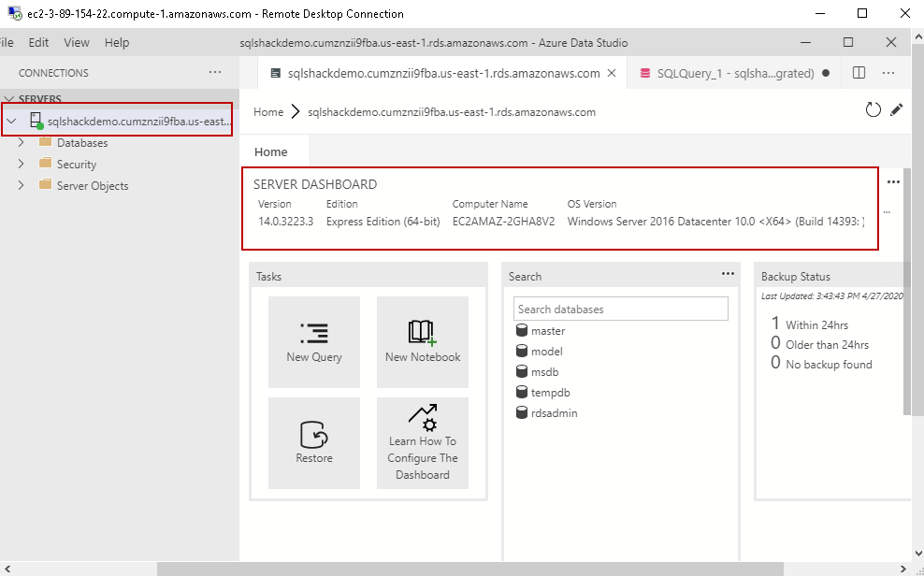Viewport: 924px width, 576px height.
Task: Close the sqlshackdemo dashboard tab
Action: click(612, 73)
